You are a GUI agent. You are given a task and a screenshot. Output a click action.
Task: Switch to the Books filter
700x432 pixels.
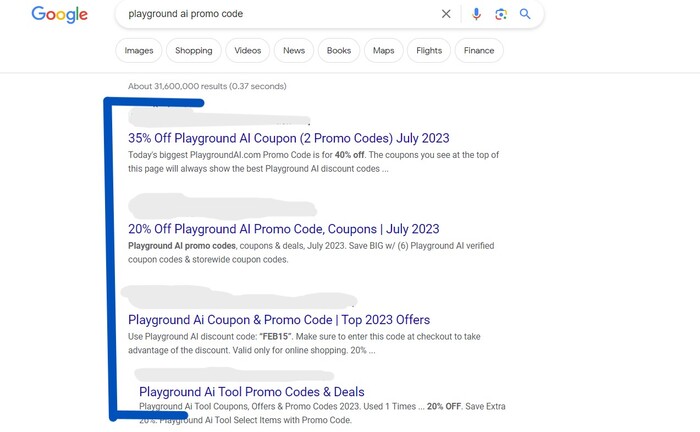[339, 50]
